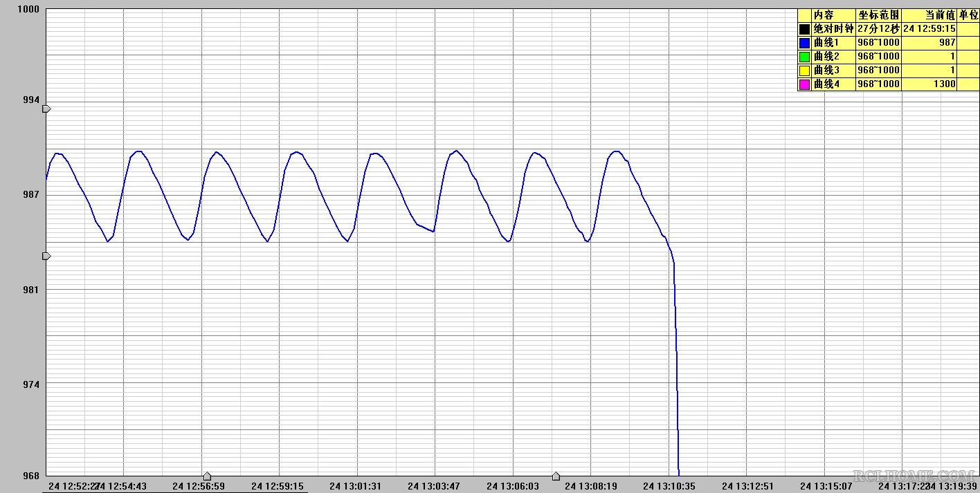Click the 24 13:08:19 time axis label
The image size is (980, 493).
click(x=591, y=486)
